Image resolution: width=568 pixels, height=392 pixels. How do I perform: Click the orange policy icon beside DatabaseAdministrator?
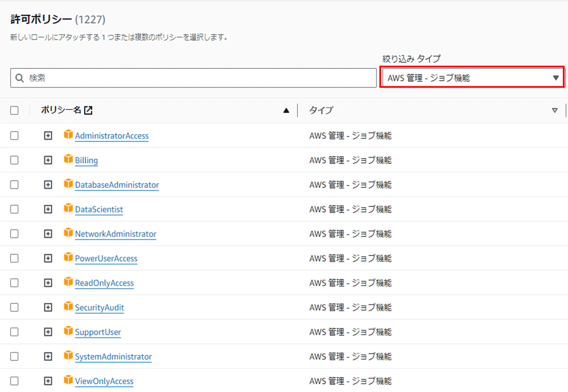point(68,184)
